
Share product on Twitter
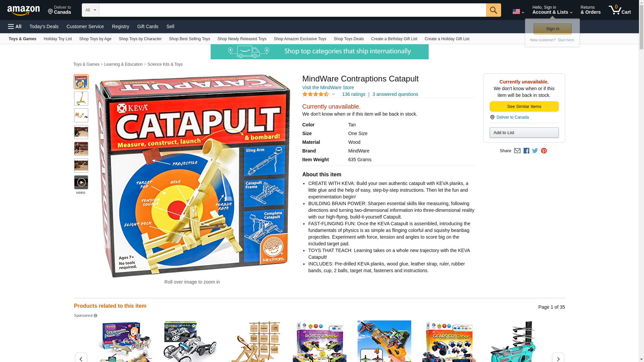[x=535, y=151]
